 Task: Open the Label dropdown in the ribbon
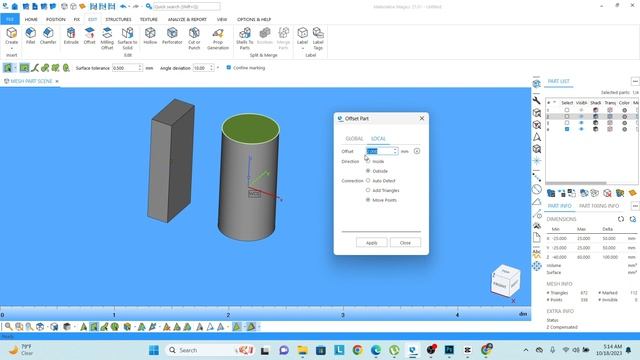tap(302, 48)
